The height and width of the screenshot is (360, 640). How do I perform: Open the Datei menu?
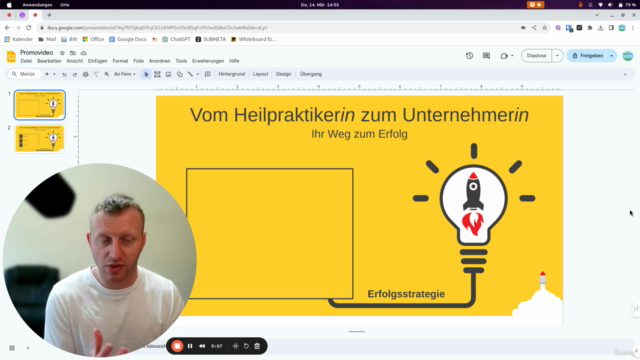(26, 61)
